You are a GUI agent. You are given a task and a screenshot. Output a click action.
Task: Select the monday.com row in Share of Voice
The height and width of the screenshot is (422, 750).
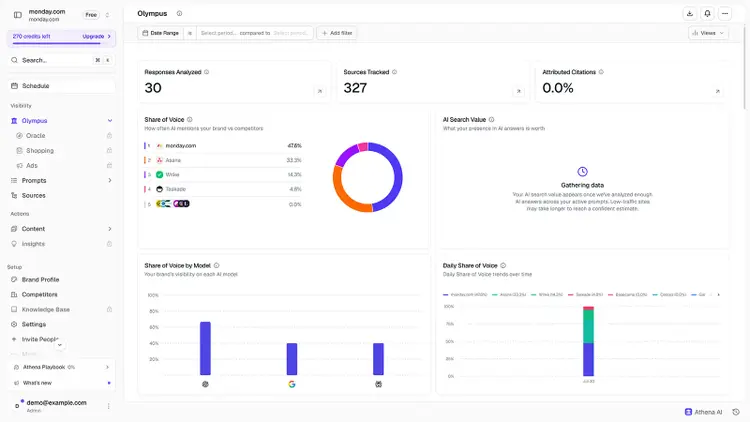tap(223, 145)
